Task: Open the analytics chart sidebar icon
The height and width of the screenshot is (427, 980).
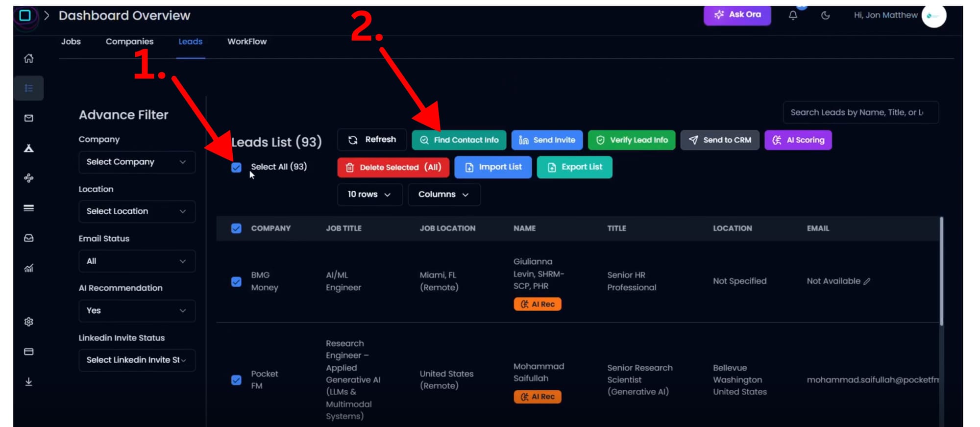Action: pyautogui.click(x=29, y=268)
